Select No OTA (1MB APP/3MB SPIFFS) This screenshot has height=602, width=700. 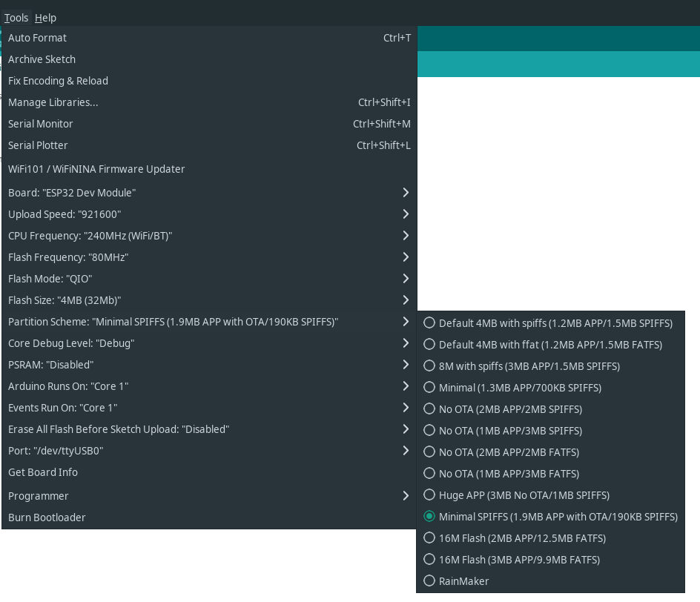pos(550,431)
